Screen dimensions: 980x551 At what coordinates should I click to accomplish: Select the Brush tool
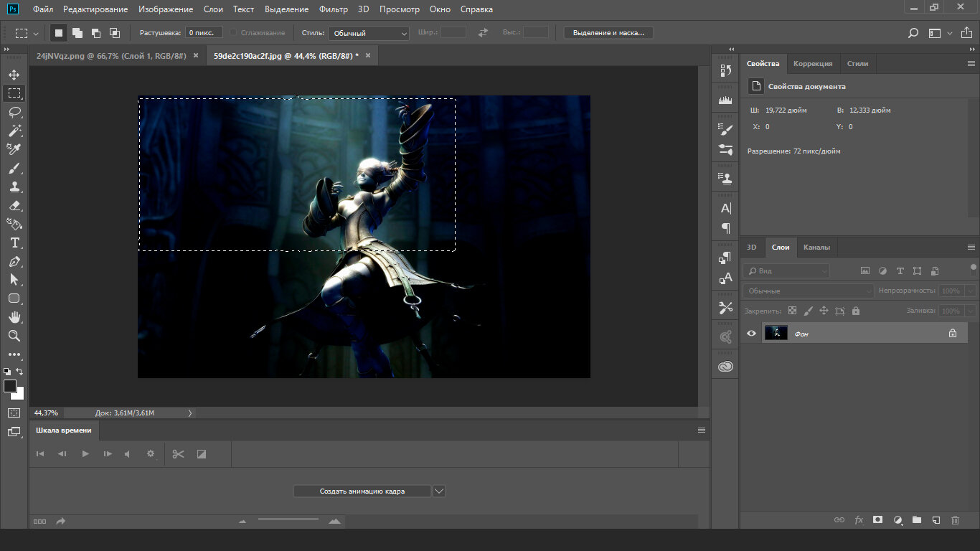coord(14,169)
